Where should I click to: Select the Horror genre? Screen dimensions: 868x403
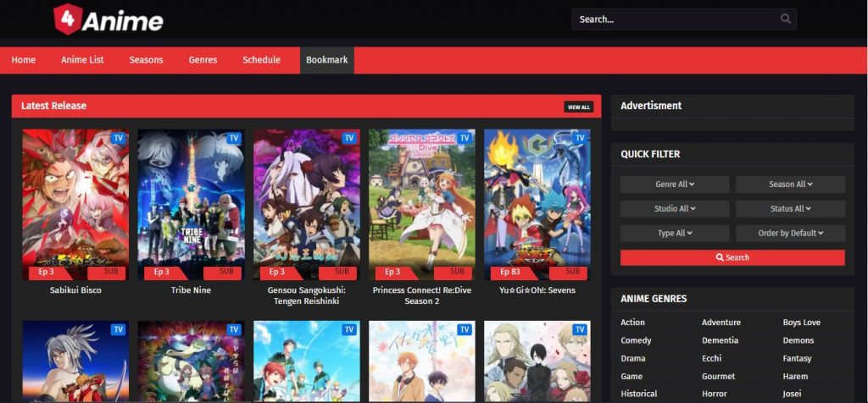pos(715,395)
